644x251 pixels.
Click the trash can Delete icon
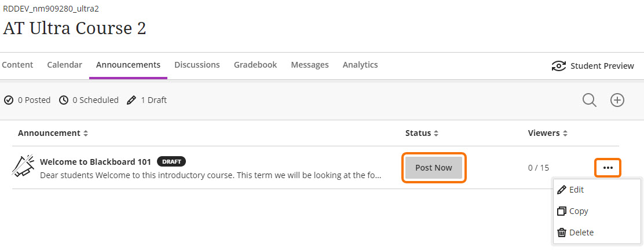point(561,232)
